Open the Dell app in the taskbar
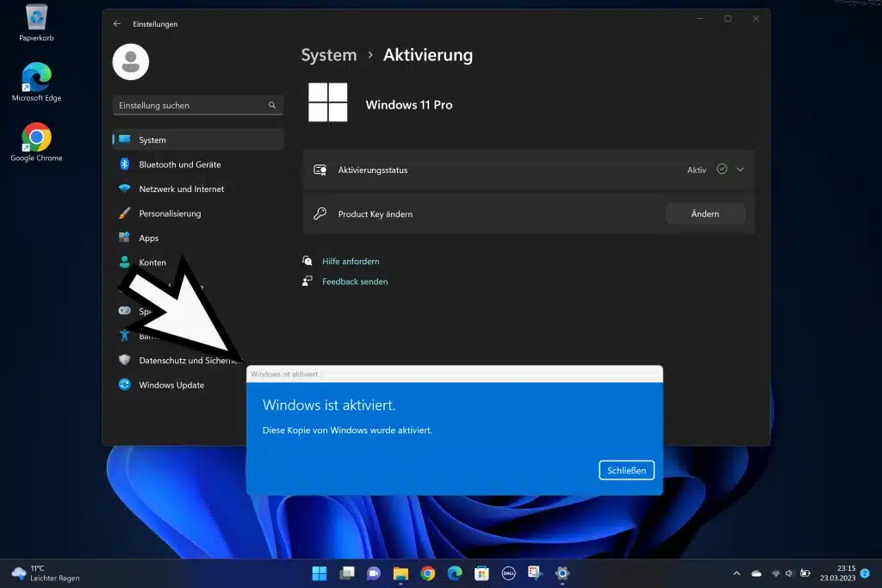This screenshot has height=588, width=882. [508, 573]
